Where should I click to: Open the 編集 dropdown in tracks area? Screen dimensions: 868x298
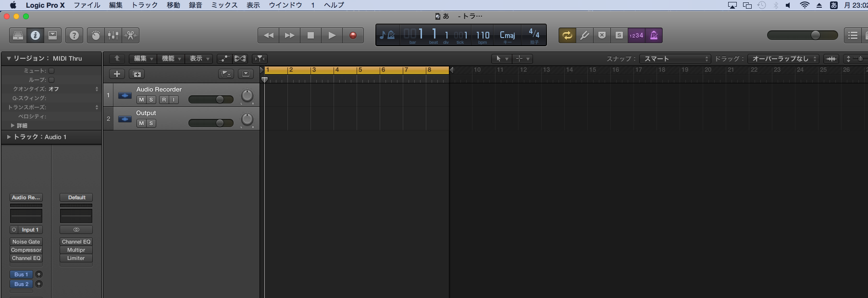(143, 59)
